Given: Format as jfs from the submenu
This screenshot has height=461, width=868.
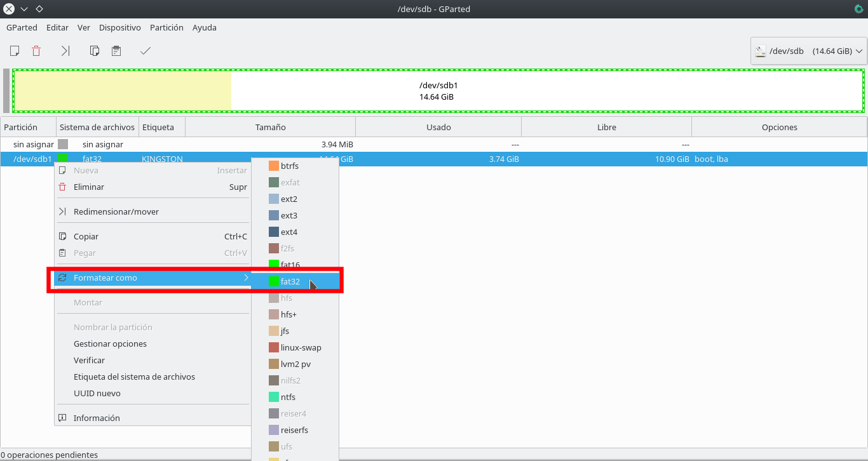Looking at the screenshot, I should click(295, 331).
